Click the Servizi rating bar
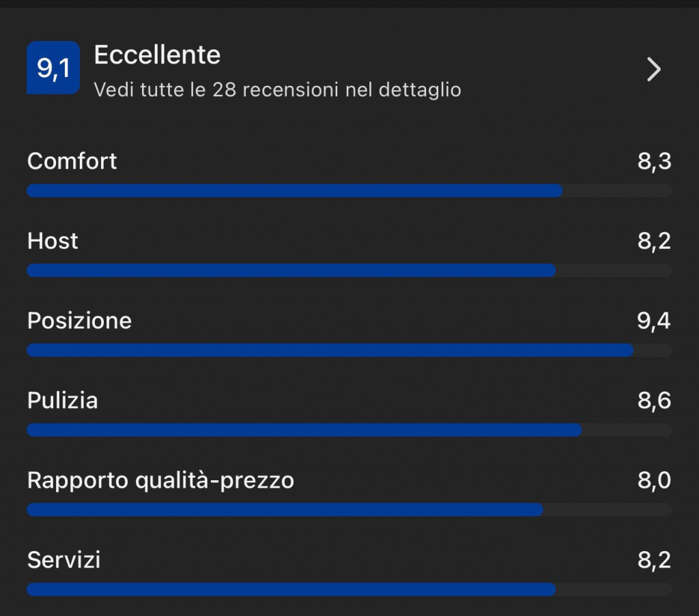699x616 pixels. 349,589
